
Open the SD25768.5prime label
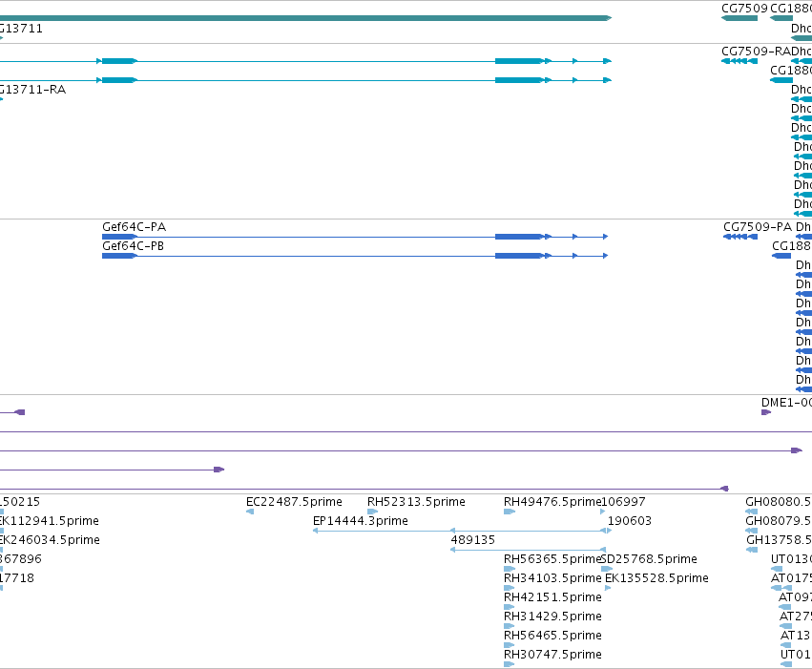(649, 559)
